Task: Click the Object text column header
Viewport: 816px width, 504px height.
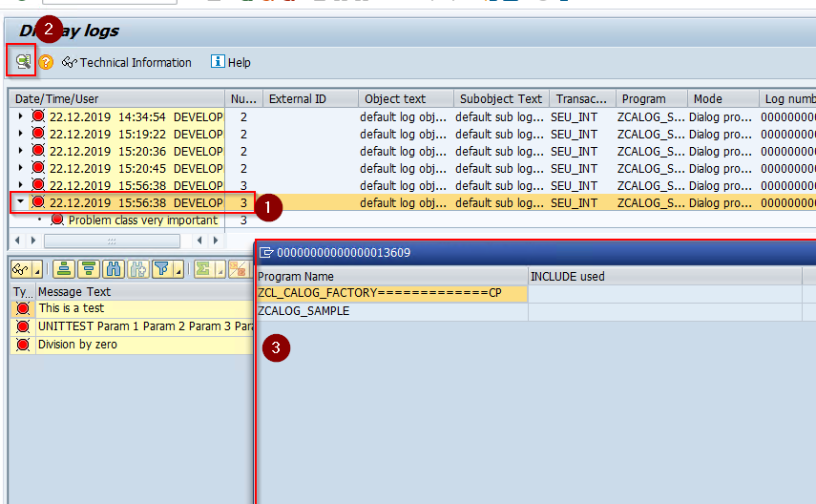Action: (406, 99)
